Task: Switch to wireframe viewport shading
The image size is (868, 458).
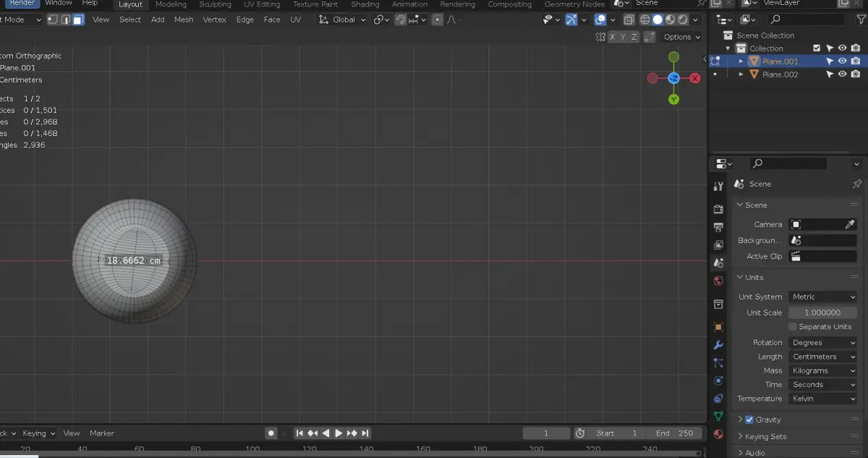Action: point(645,20)
